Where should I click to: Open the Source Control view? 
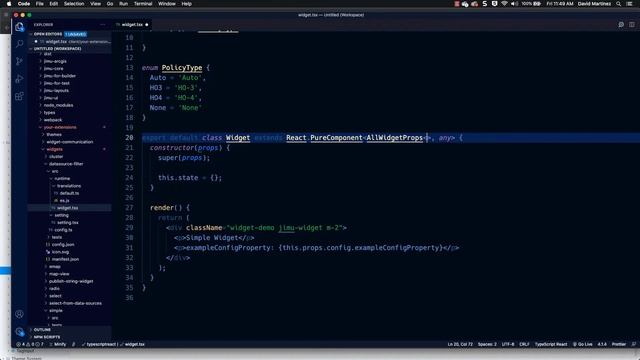pyautogui.click(x=19, y=61)
